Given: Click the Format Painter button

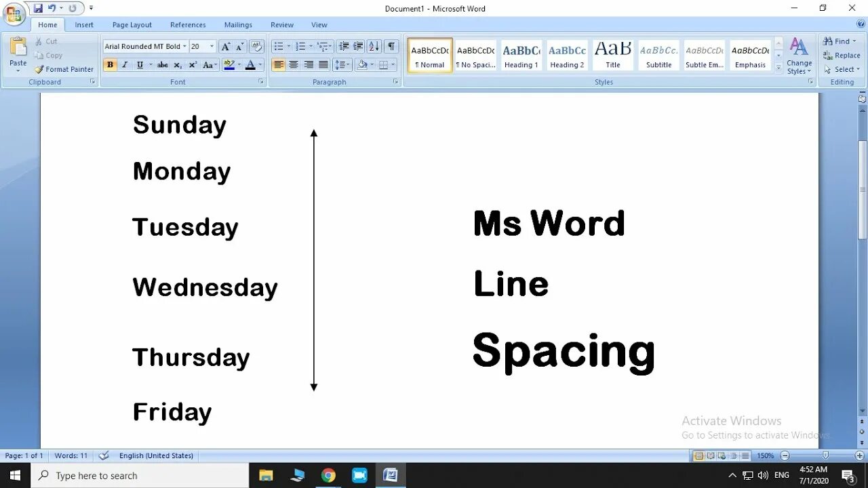Looking at the screenshot, I should tap(64, 69).
